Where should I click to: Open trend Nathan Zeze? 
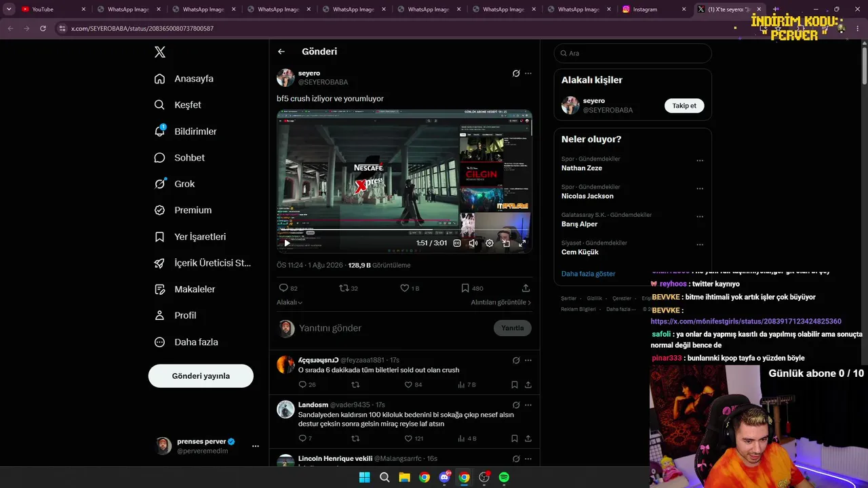click(582, 168)
